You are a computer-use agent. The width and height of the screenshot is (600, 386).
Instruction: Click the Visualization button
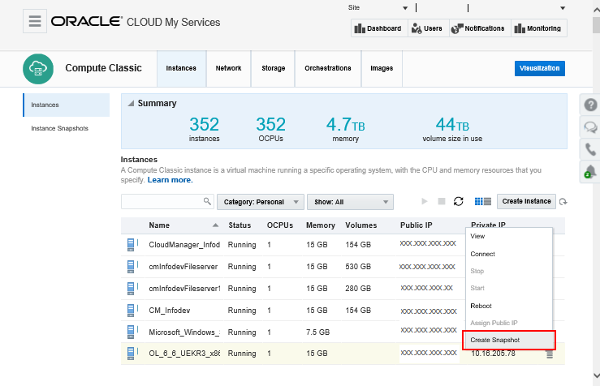coord(540,68)
